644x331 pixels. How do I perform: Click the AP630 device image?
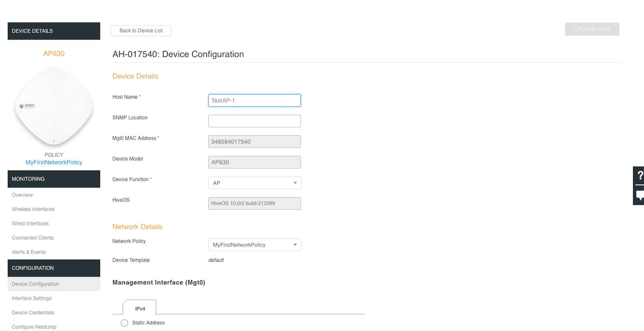(54, 107)
